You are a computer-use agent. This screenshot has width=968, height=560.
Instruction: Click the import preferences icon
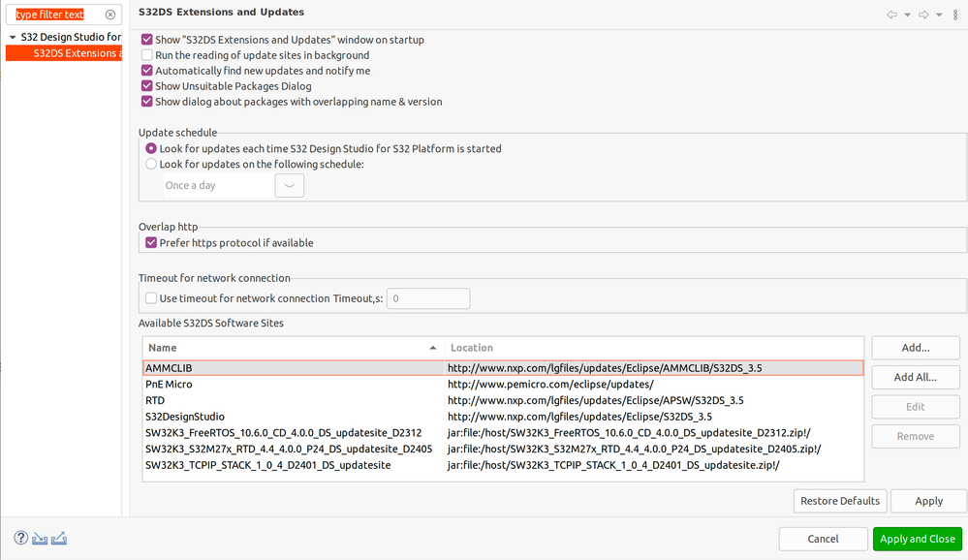pos(40,538)
